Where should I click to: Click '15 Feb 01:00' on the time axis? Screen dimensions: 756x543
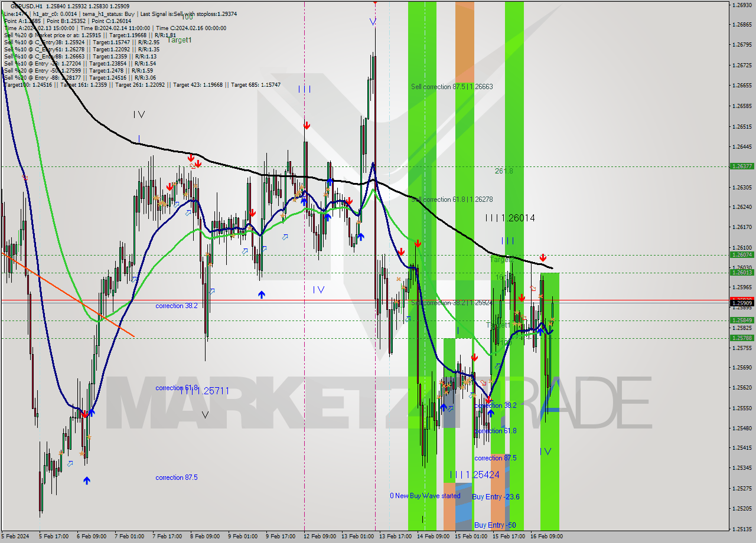pyautogui.click(x=471, y=537)
